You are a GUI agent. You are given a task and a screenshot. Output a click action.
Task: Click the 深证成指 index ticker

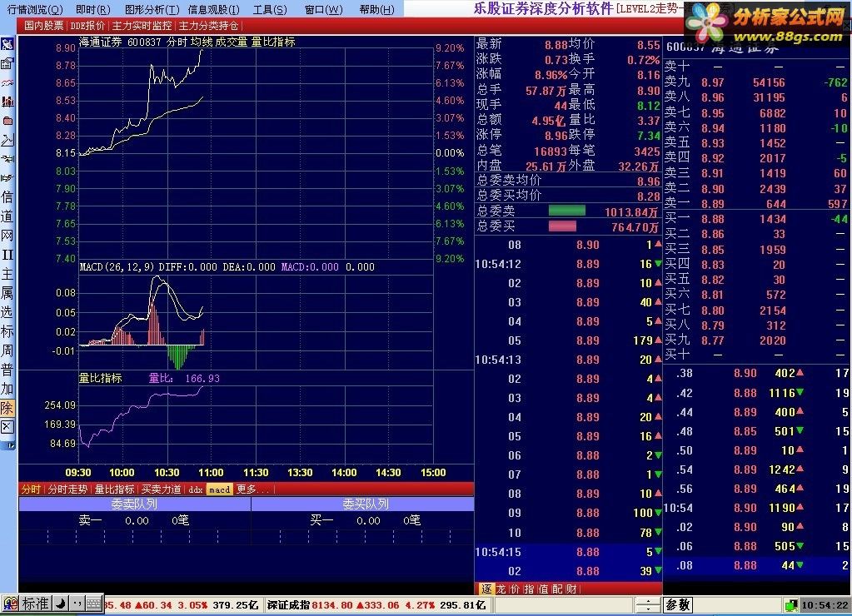(376, 604)
